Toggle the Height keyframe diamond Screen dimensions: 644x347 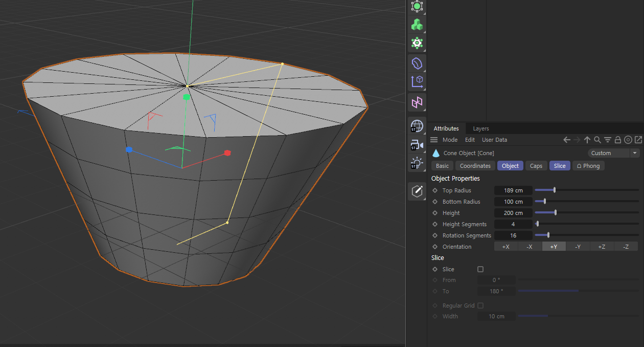click(435, 213)
